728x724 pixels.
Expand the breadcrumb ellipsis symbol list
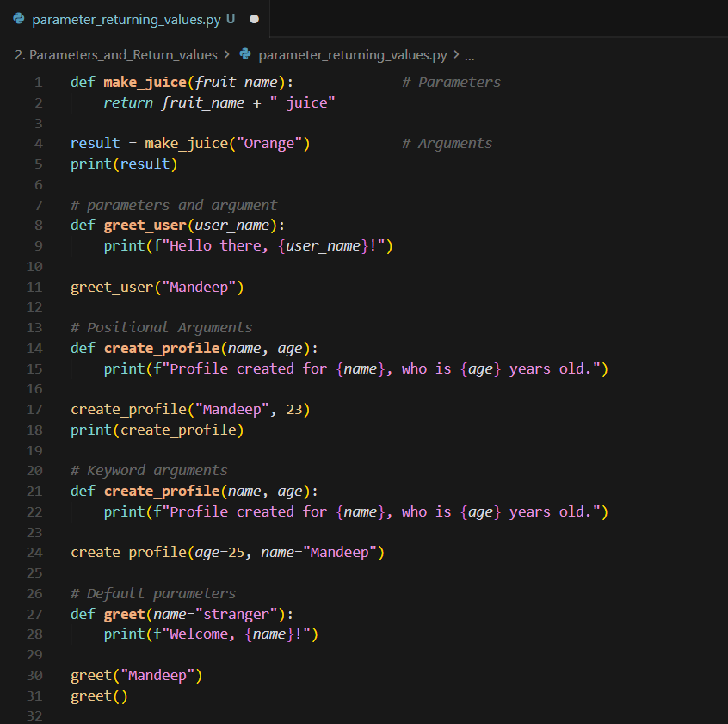[x=469, y=55]
